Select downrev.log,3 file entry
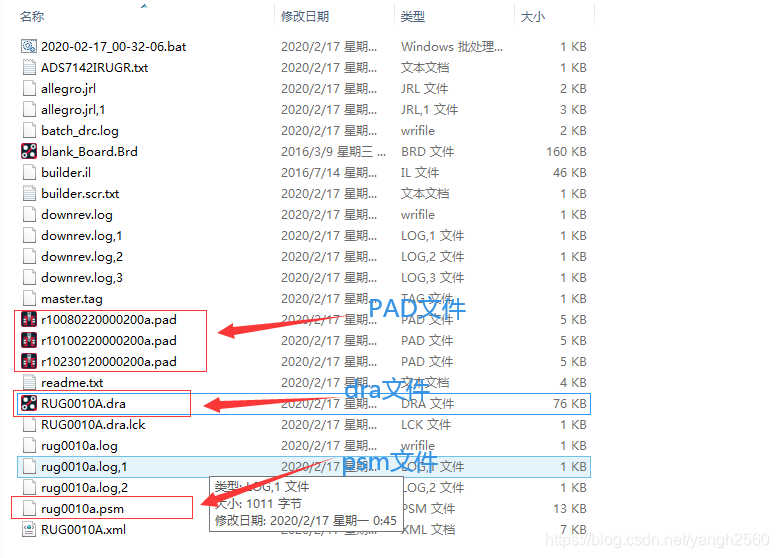 [82, 278]
